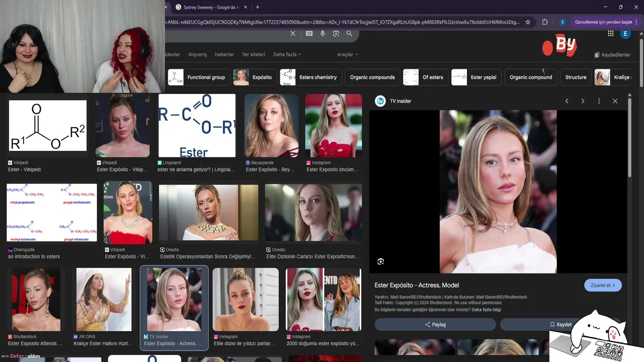Click the magnifier search icon
The height and width of the screenshot is (362, 644).
[x=349, y=34]
